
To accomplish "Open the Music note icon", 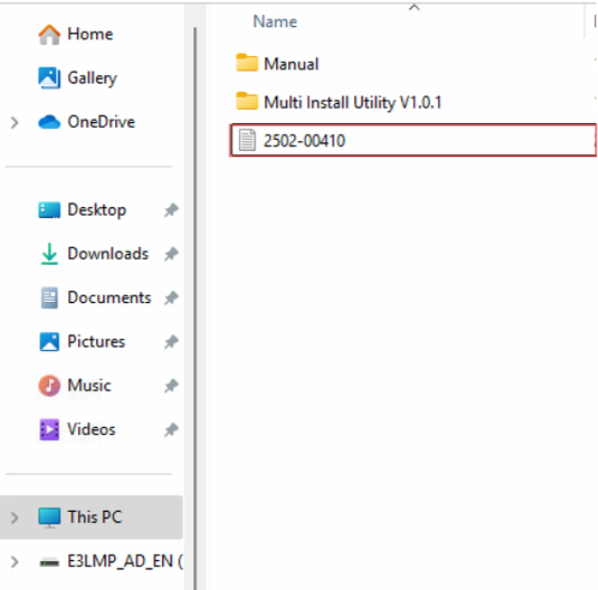I will tap(49, 386).
